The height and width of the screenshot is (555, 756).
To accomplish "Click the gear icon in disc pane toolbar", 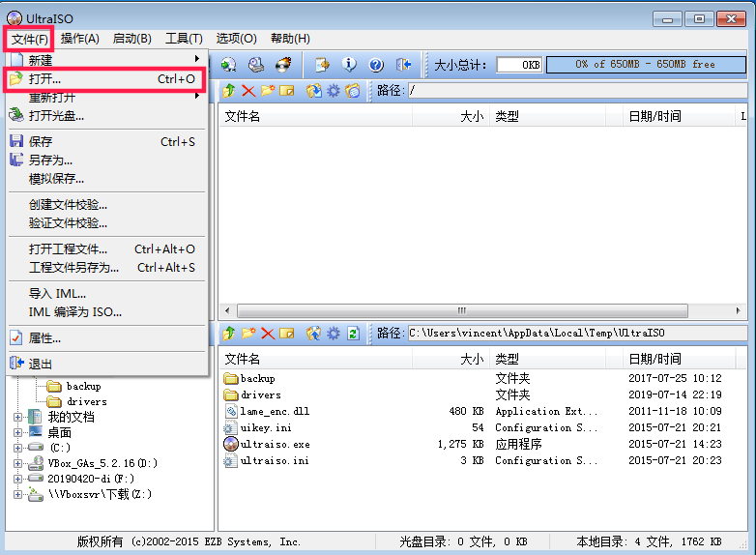I will click(x=334, y=90).
